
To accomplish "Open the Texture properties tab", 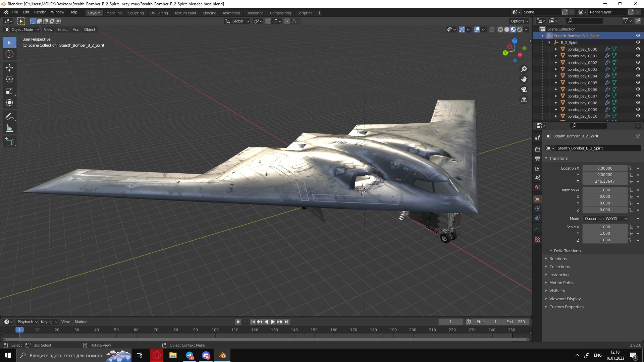I will coord(538,239).
